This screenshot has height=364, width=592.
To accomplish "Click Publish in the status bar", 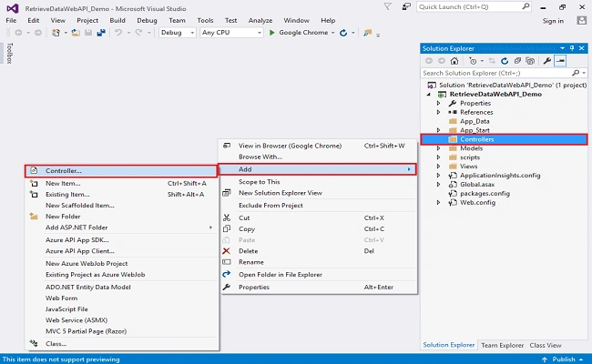I will coord(563,359).
